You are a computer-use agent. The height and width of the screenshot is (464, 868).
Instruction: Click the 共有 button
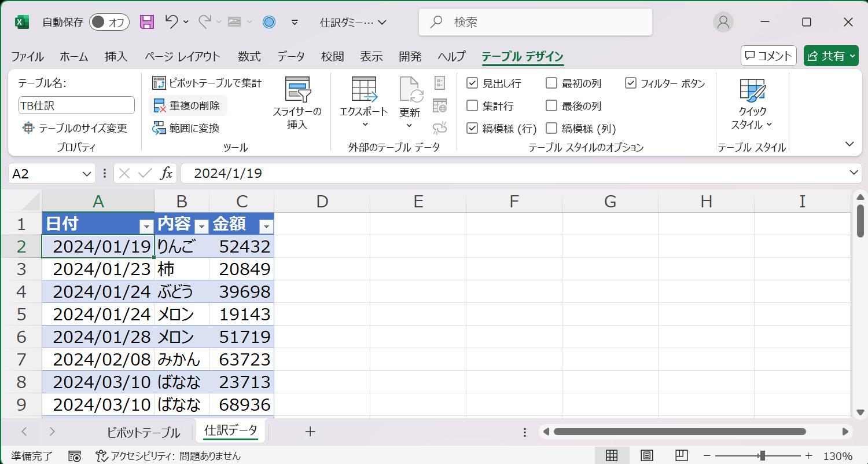tap(831, 56)
